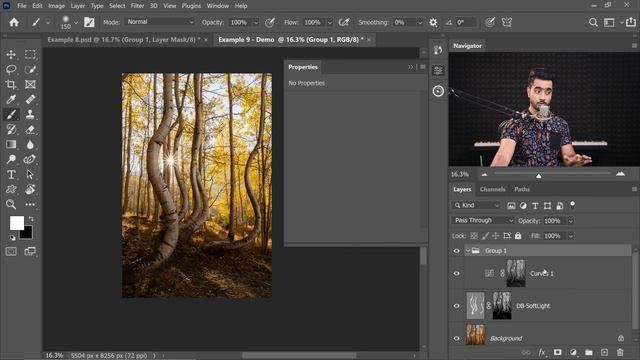The height and width of the screenshot is (360, 640).
Task: Open the Layer menu
Action: pos(78,6)
